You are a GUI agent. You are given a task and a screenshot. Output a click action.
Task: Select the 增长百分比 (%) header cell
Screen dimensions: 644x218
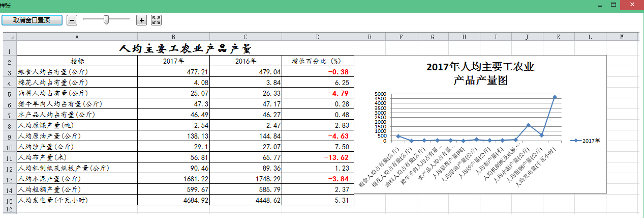coord(318,61)
